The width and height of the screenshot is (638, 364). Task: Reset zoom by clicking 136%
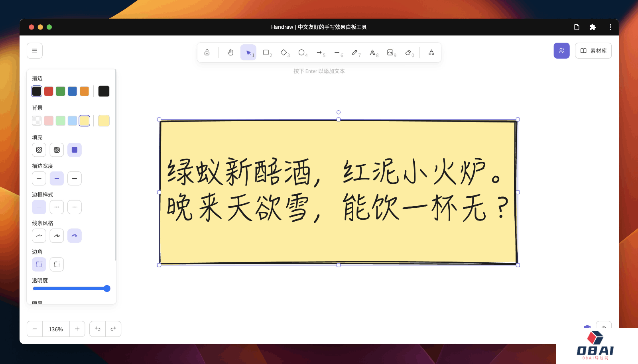click(56, 329)
